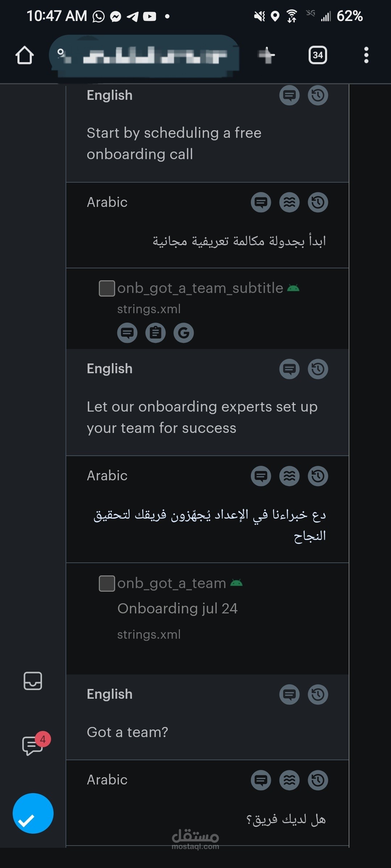Open Google Translate suggestion for onb_got_a_team_subtitle

coord(184,332)
